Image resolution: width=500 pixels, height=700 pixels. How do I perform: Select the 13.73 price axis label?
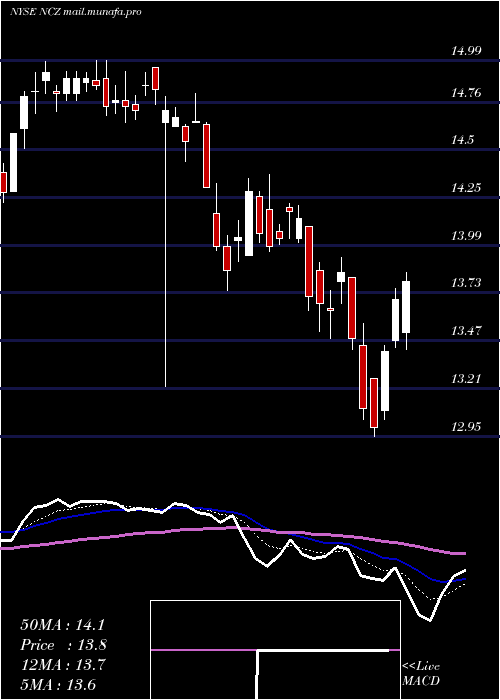466,283
